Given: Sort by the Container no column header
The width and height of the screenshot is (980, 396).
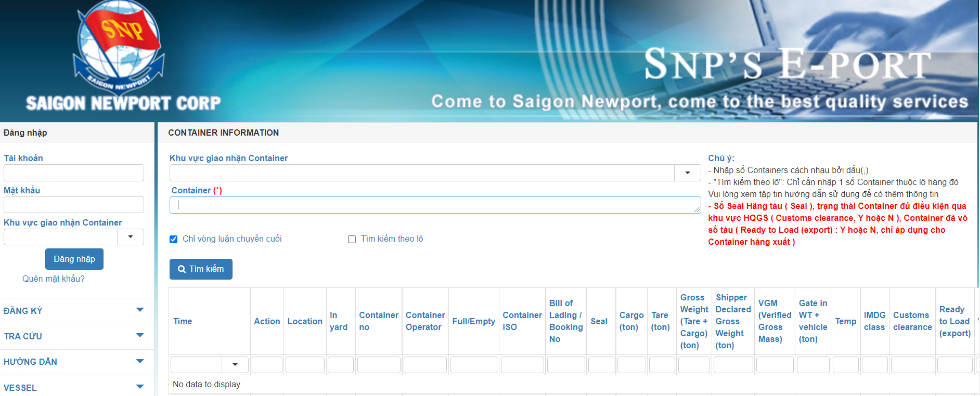Looking at the screenshot, I should coord(379,321).
